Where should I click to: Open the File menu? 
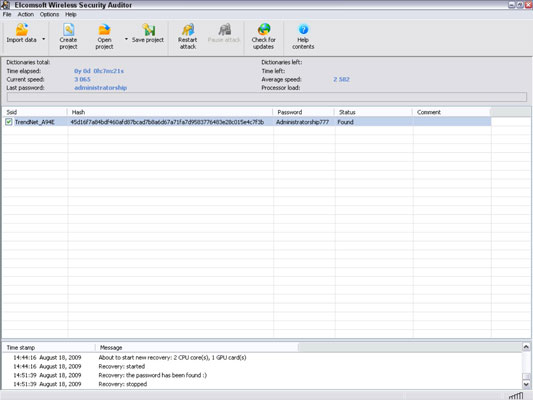7,14
